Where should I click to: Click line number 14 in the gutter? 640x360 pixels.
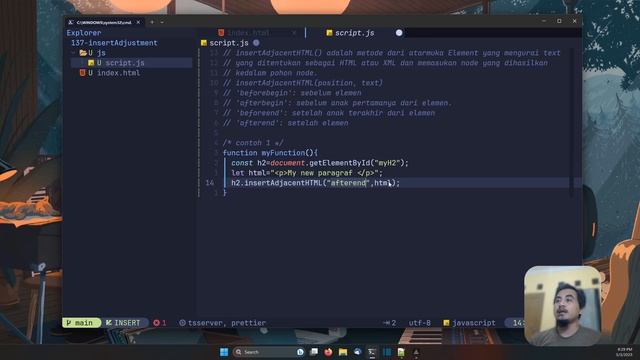(209, 183)
